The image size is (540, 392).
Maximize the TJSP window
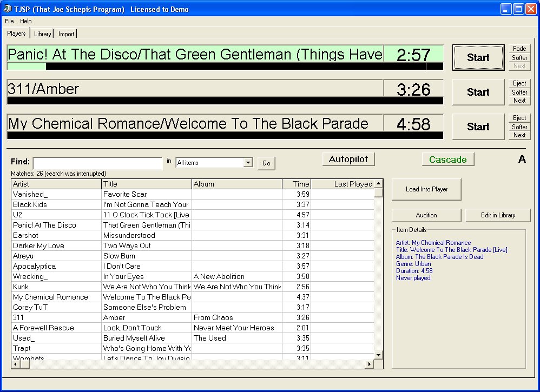coord(518,9)
